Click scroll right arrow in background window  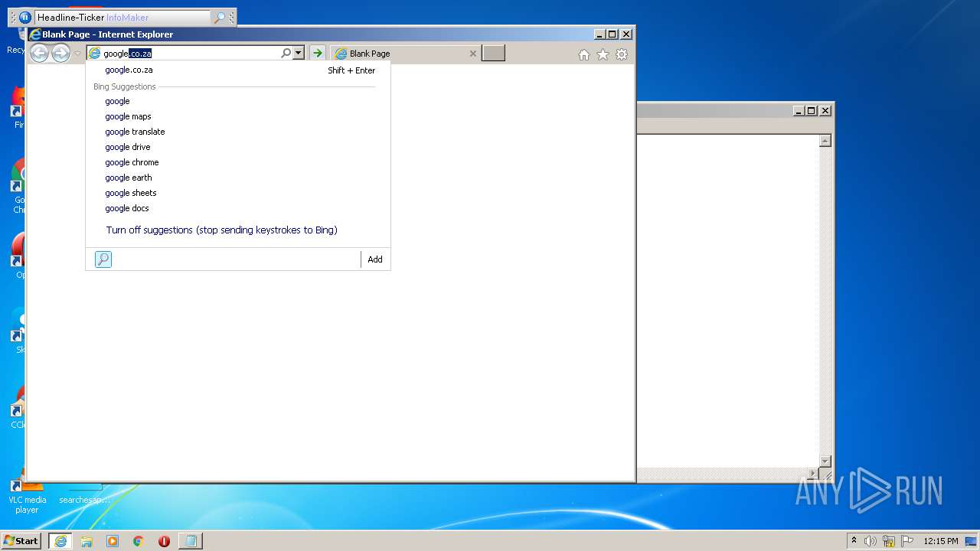click(x=813, y=474)
